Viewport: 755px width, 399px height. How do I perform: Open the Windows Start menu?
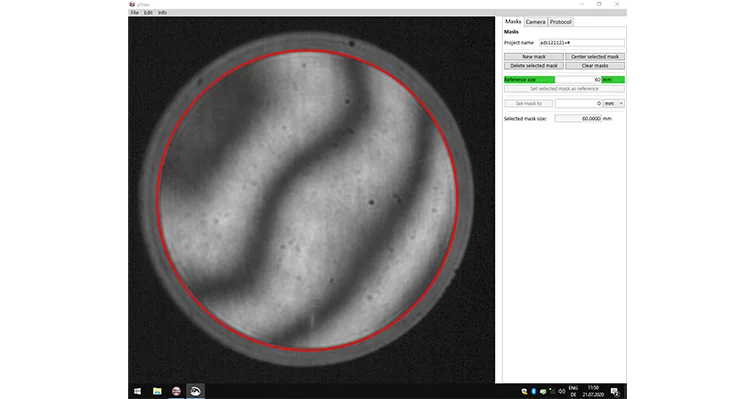point(137,391)
